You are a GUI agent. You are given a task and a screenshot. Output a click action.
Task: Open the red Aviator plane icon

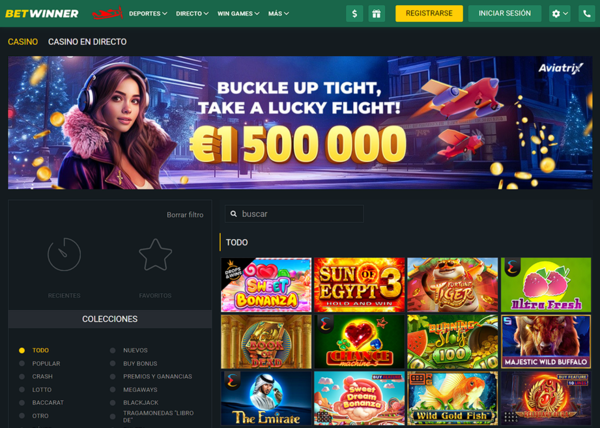108,13
